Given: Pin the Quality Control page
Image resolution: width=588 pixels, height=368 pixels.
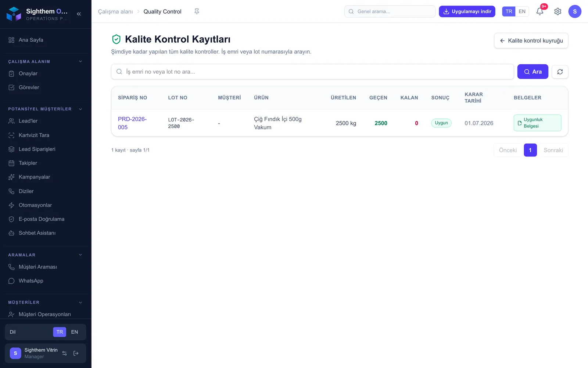Looking at the screenshot, I should [197, 11].
